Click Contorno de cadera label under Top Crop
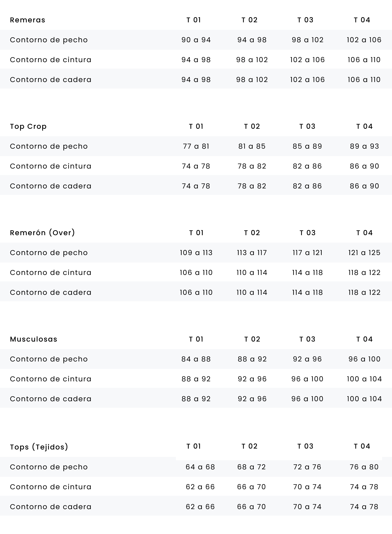The width and height of the screenshot is (392, 534). (51, 186)
